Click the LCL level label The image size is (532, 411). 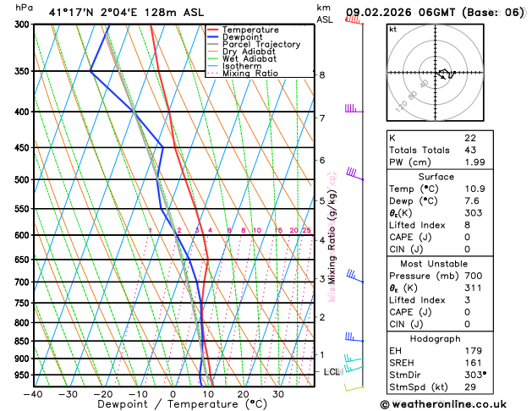pyautogui.click(x=332, y=372)
